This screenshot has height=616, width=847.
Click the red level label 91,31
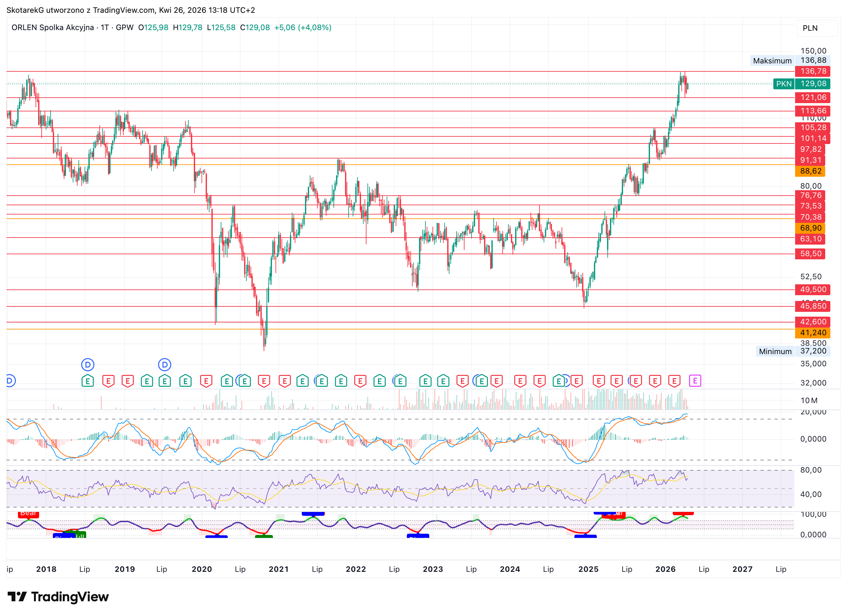pos(810,160)
